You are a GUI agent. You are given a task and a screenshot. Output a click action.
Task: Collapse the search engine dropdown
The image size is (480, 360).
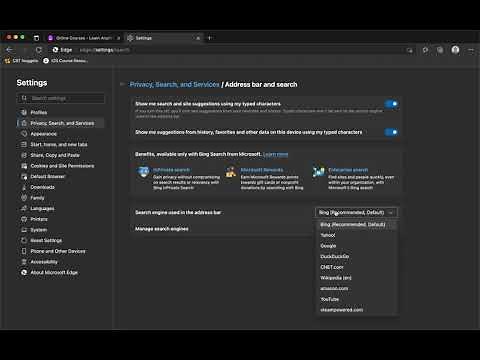[x=356, y=212]
